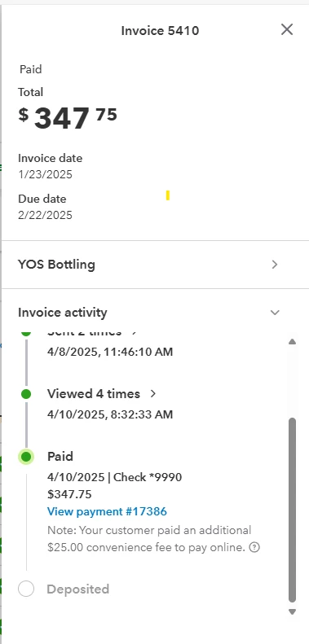Click the activity scrollbar up arrow
The image size is (309, 644).
292,342
